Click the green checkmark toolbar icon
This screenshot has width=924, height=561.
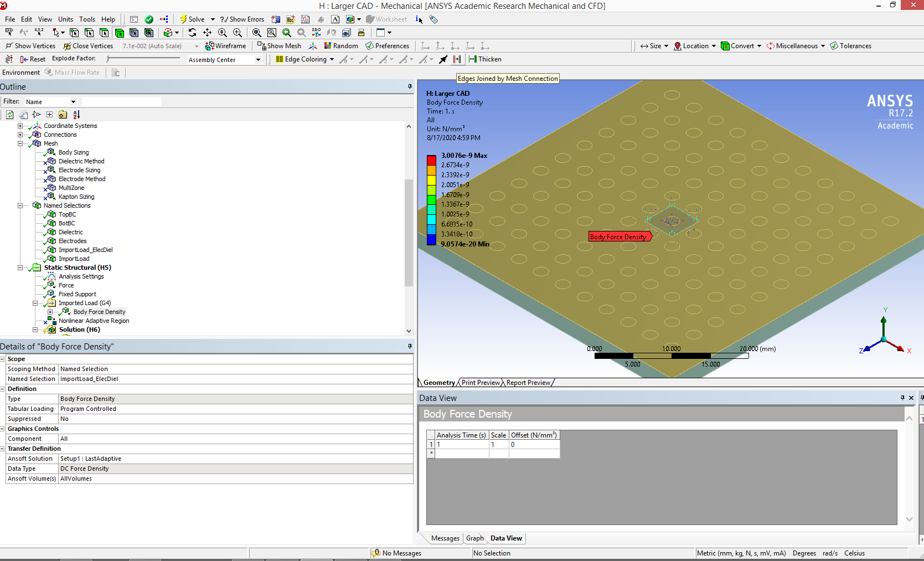coord(149,19)
